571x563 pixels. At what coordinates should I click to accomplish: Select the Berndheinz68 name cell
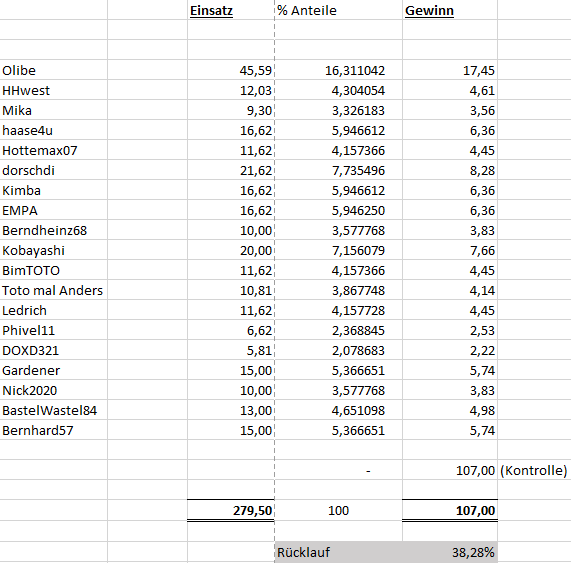click(54, 230)
